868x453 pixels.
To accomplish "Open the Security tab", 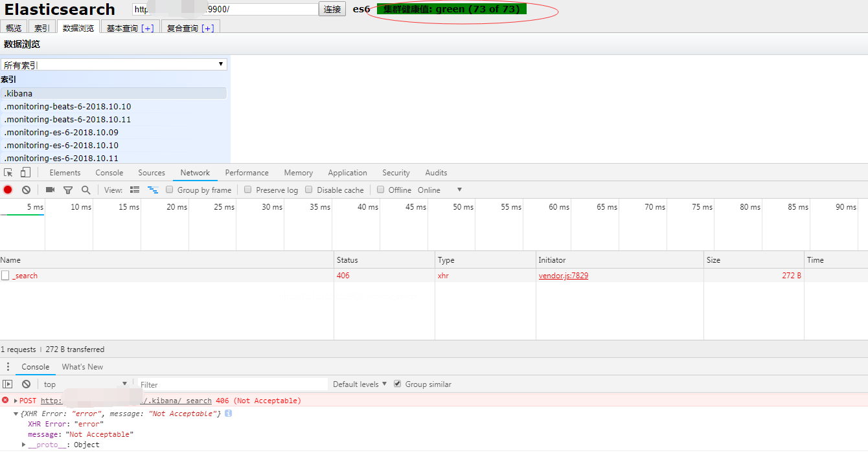I will pos(396,173).
